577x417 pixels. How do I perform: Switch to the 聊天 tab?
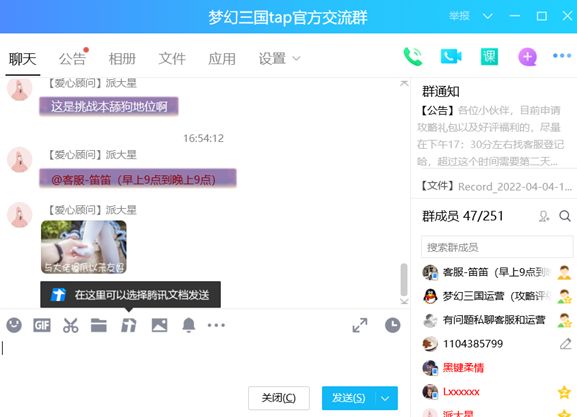(x=22, y=59)
